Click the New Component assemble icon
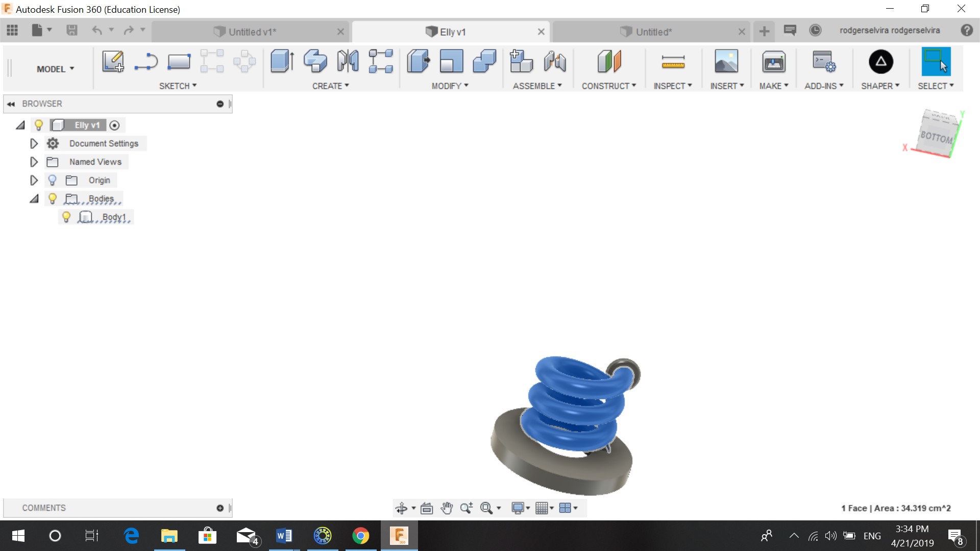This screenshot has width=980, height=551. click(521, 62)
